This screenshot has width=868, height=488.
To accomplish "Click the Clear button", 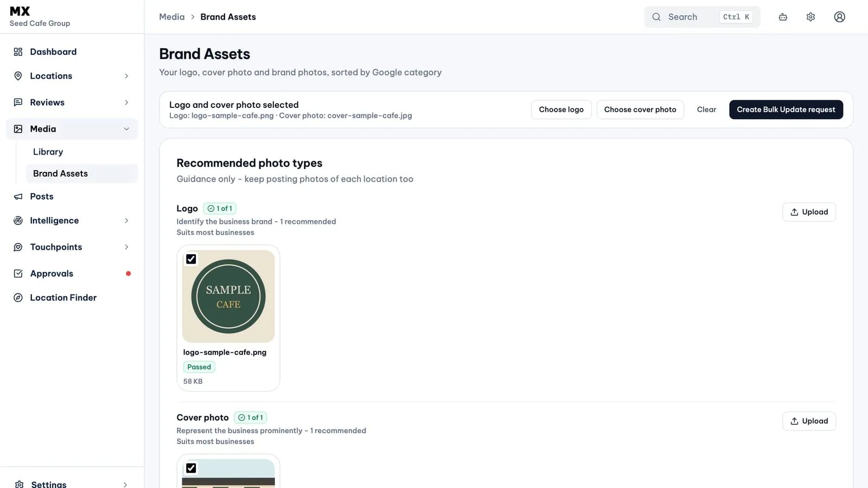I will [706, 110].
